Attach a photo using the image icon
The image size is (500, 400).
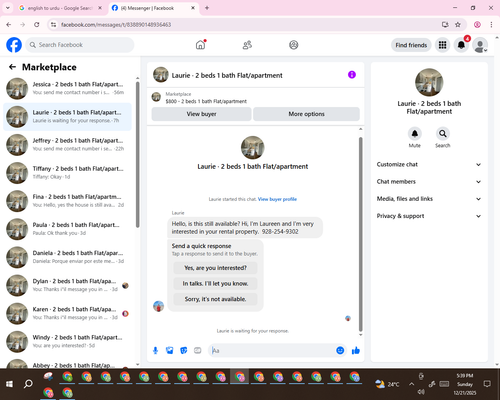tap(170, 350)
